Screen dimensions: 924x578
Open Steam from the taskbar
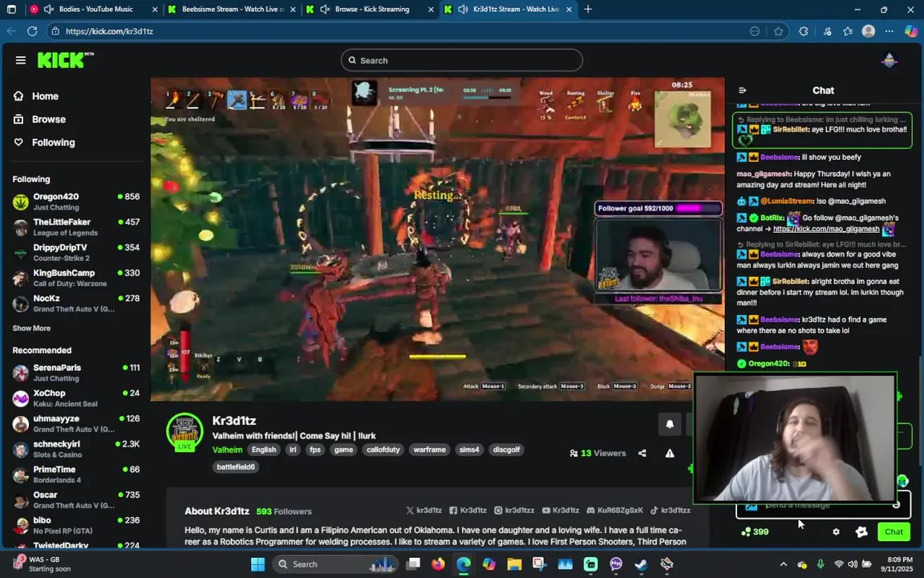click(x=641, y=564)
